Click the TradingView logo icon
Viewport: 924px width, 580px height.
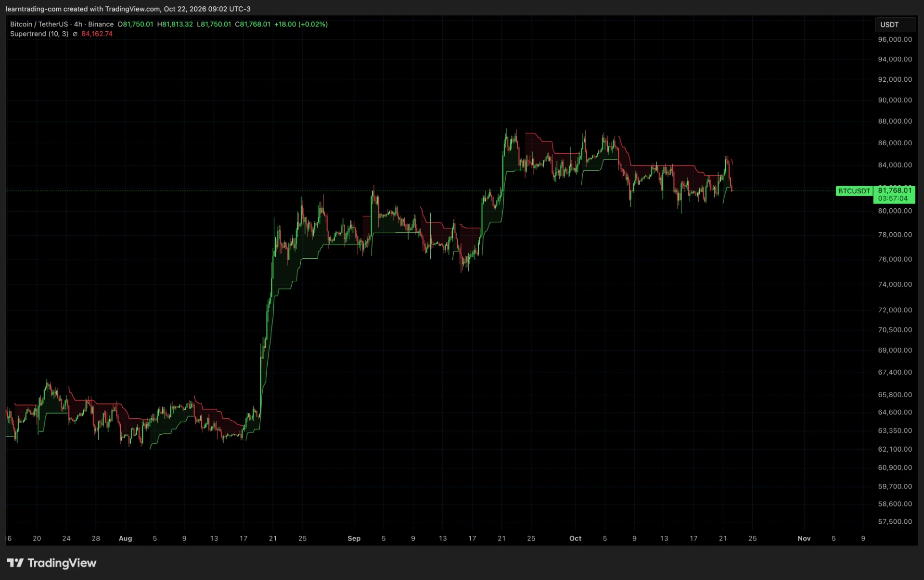15,563
